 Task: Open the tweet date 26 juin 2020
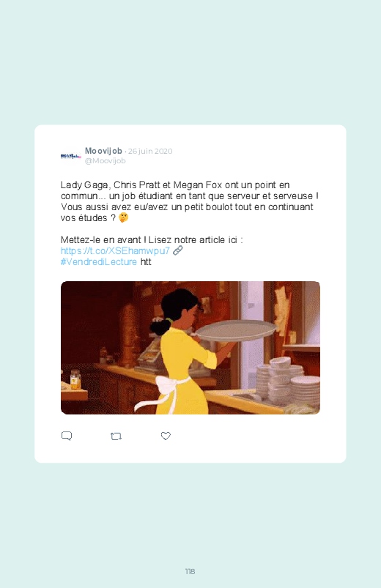coord(150,151)
